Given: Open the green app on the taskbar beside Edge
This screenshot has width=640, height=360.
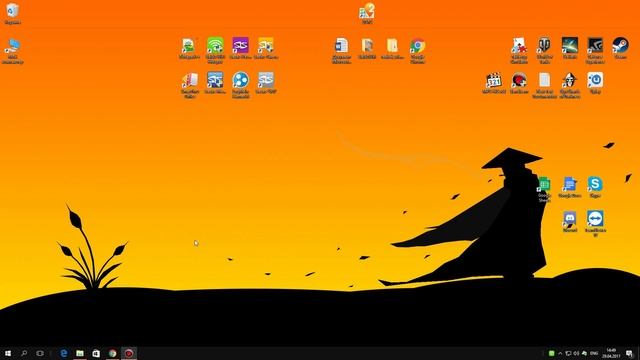Looking at the screenshot, I should [80, 353].
